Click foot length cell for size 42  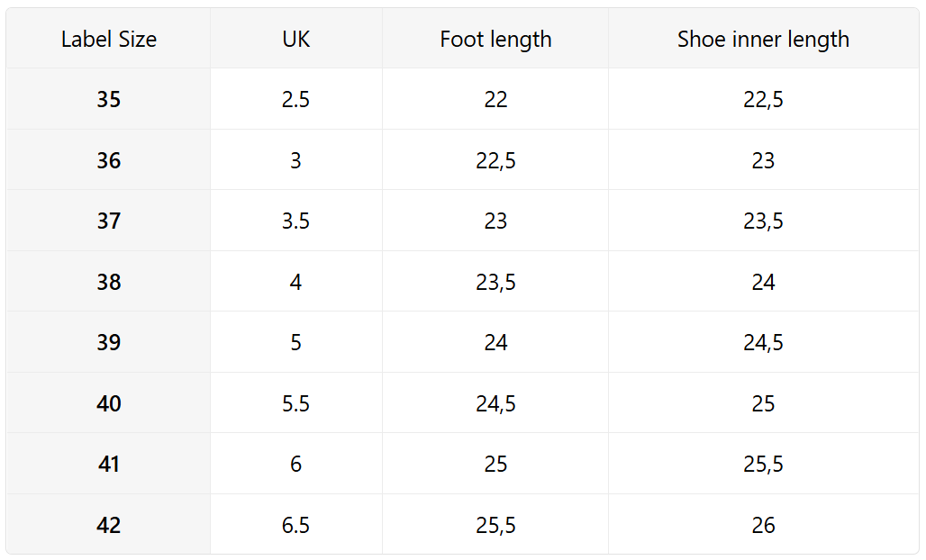tap(495, 525)
